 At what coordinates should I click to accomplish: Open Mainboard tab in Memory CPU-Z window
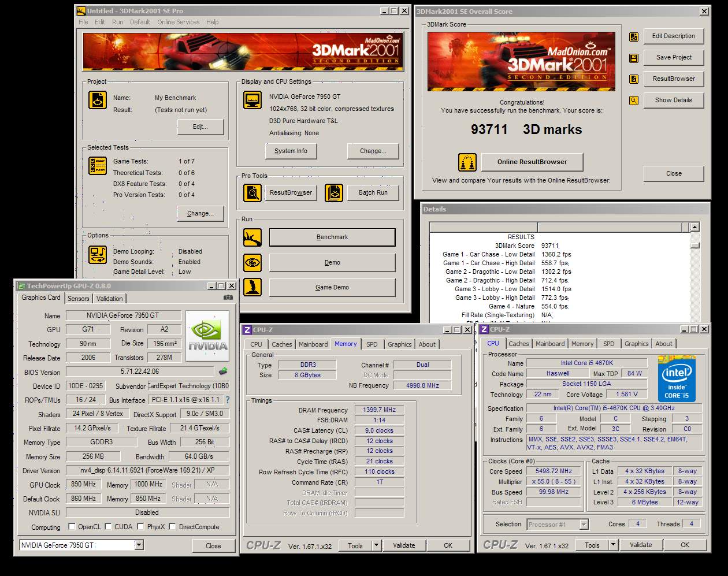(313, 344)
